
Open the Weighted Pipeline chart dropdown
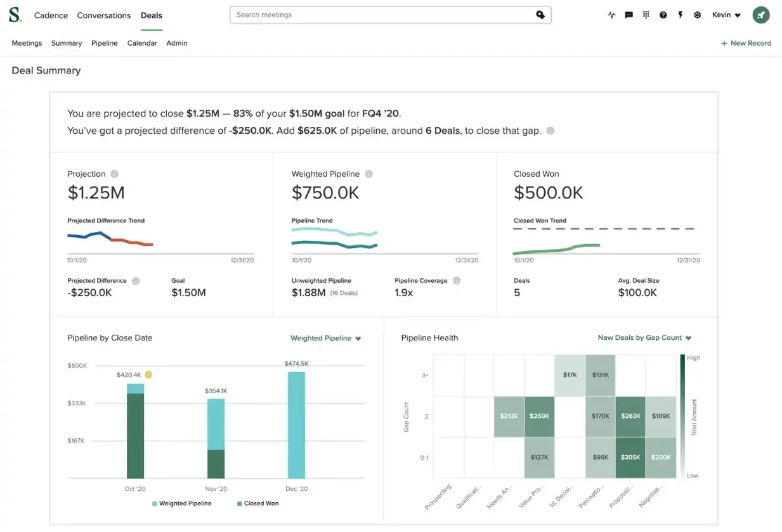tap(325, 338)
